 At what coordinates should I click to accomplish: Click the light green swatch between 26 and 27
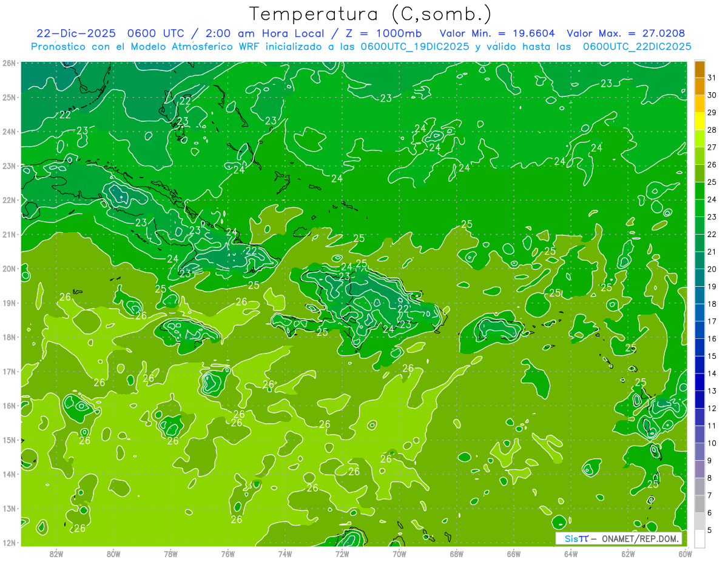pyautogui.click(x=699, y=156)
